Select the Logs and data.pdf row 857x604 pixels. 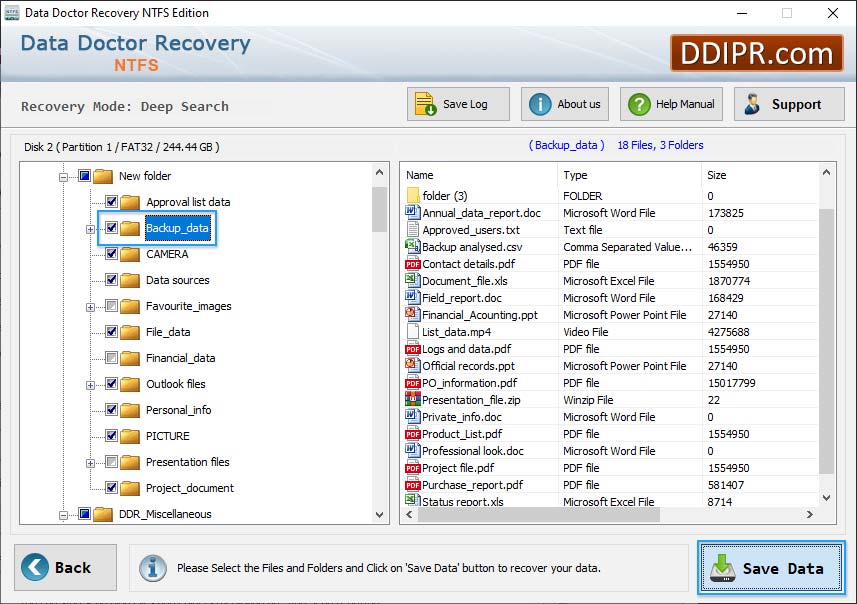(x=611, y=349)
